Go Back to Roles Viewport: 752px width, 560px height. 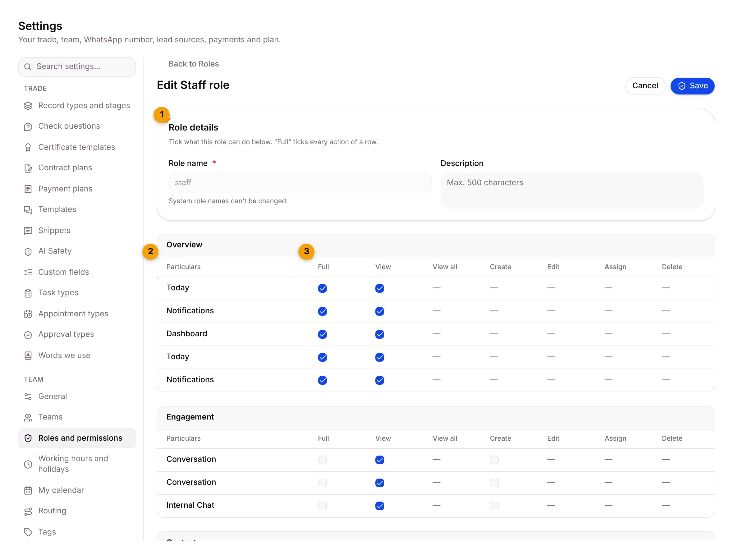pos(194,64)
